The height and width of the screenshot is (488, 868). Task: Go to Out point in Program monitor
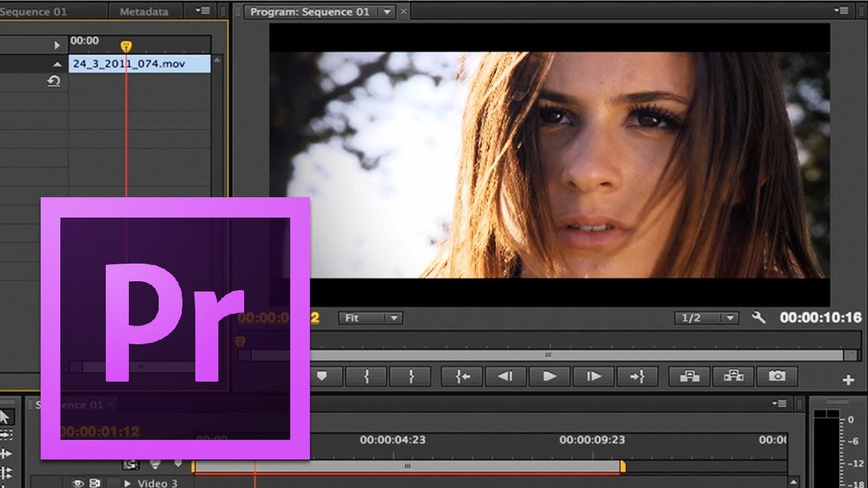[637, 376]
